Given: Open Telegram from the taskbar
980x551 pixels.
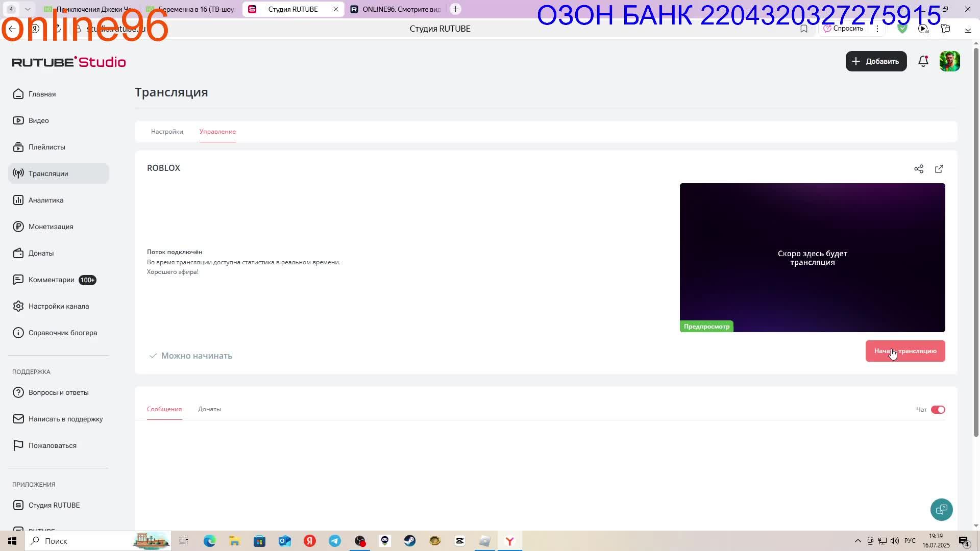Looking at the screenshot, I should point(335,541).
